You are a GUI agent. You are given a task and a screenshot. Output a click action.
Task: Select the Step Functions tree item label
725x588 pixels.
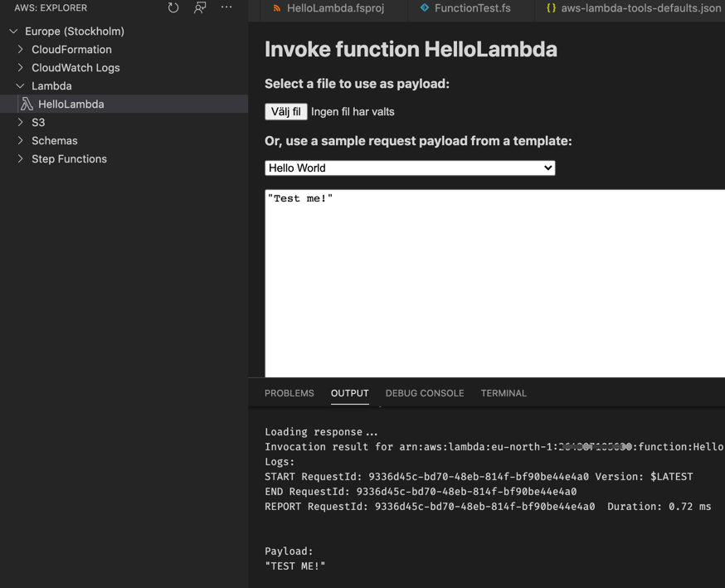pyautogui.click(x=70, y=159)
